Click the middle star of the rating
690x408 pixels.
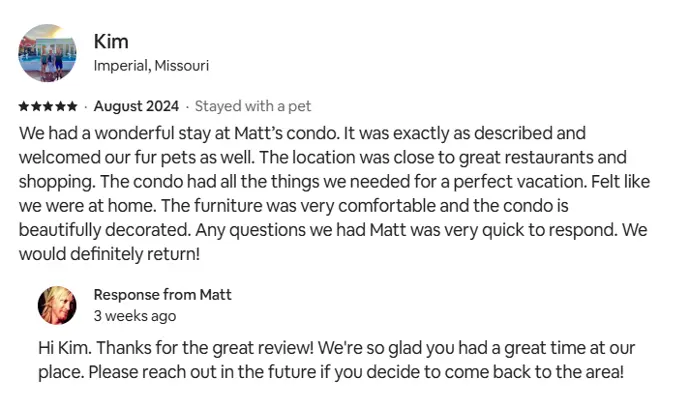(48, 106)
